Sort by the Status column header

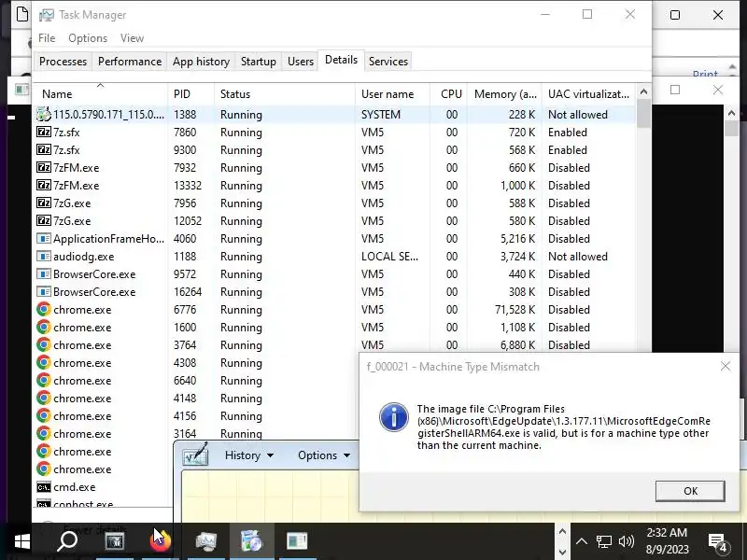[285, 94]
